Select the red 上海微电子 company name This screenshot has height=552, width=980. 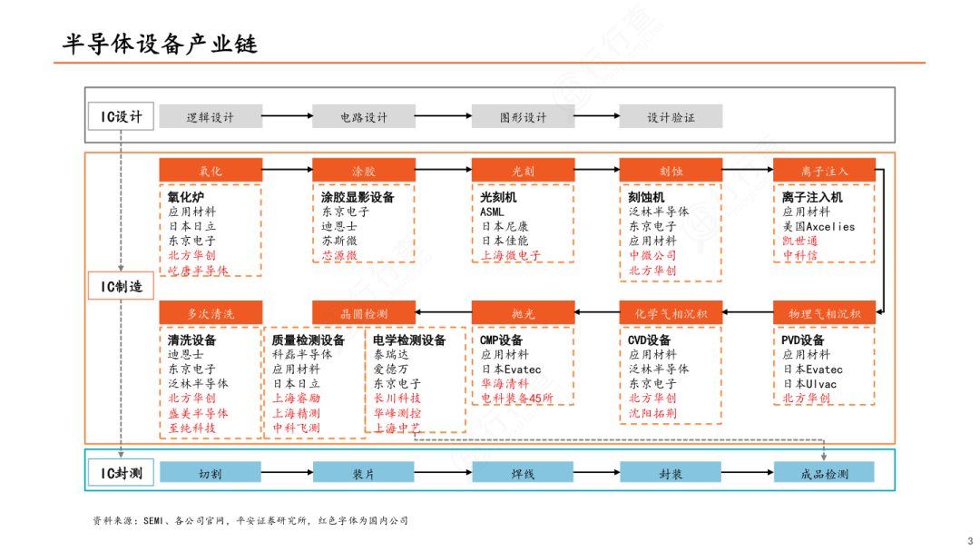[511, 256]
